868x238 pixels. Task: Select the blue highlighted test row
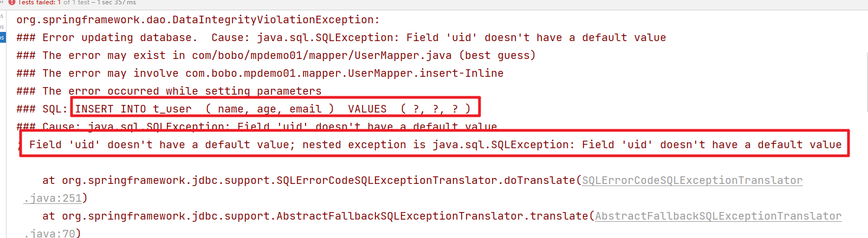[3, 37]
